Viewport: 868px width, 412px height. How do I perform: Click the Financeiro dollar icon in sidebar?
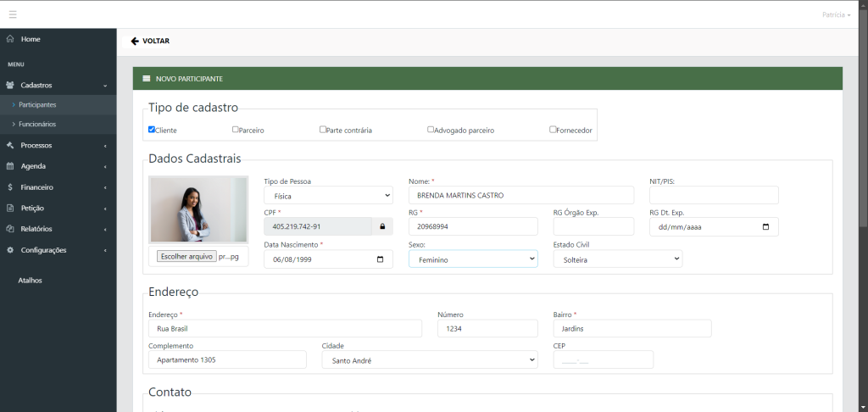[10, 187]
